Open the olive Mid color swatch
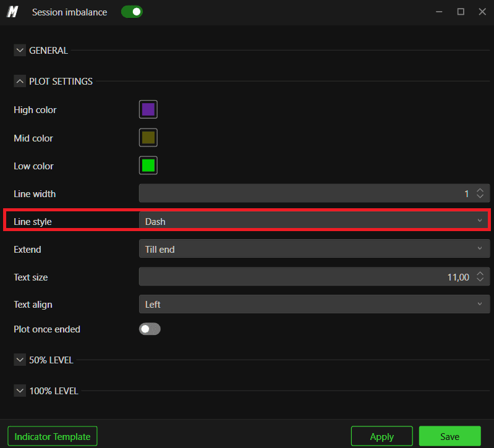The height and width of the screenshot is (448, 494). 148,138
